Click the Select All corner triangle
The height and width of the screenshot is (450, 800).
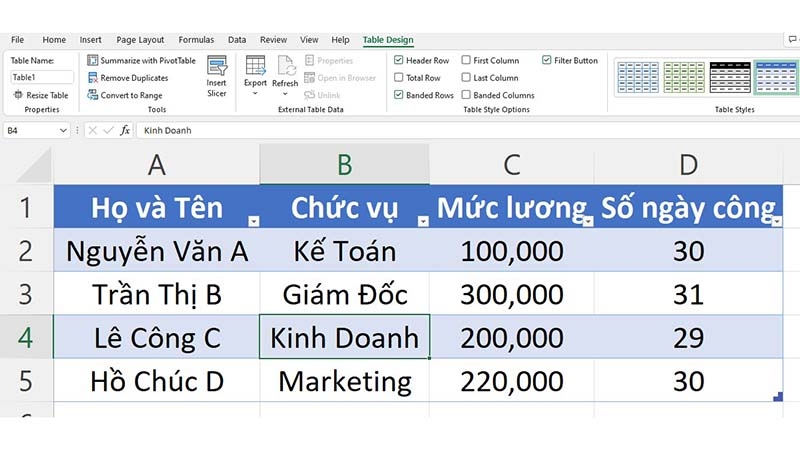(x=36, y=166)
